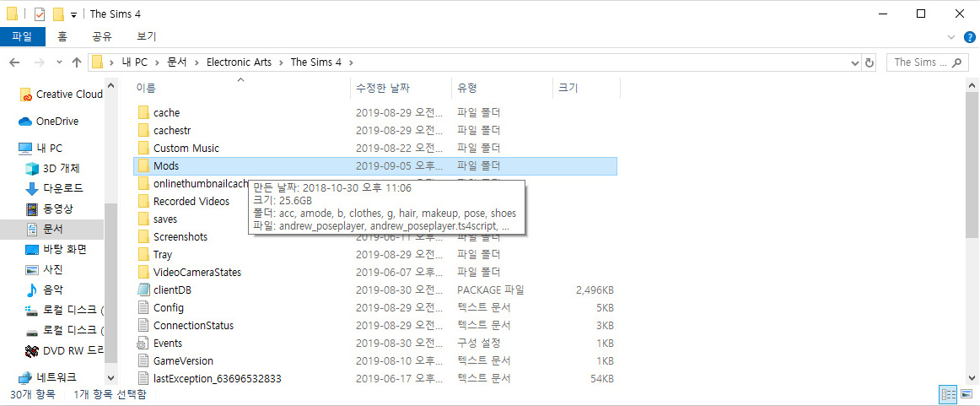Select 문서 in the navigation pane
The height and width of the screenshot is (406, 980).
52,229
